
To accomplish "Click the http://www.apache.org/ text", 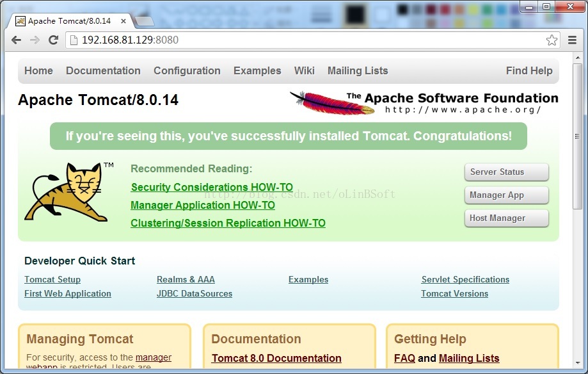I will [x=463, y=110].
